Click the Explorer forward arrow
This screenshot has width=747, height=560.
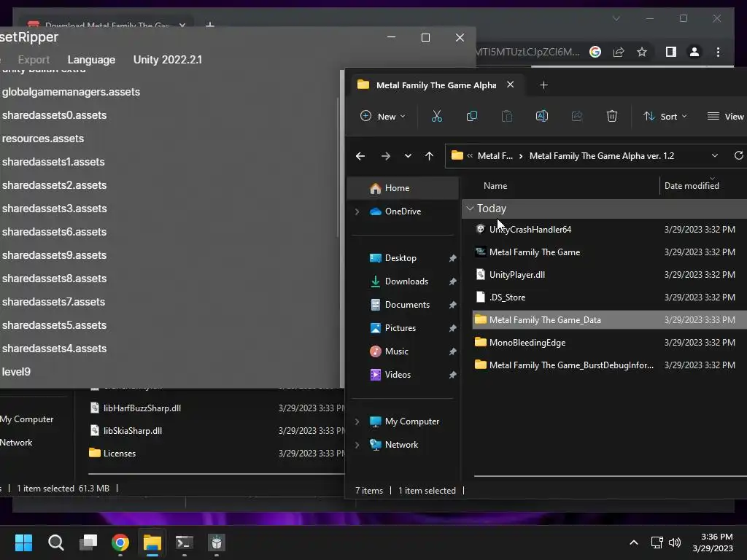tap(385, 156)
